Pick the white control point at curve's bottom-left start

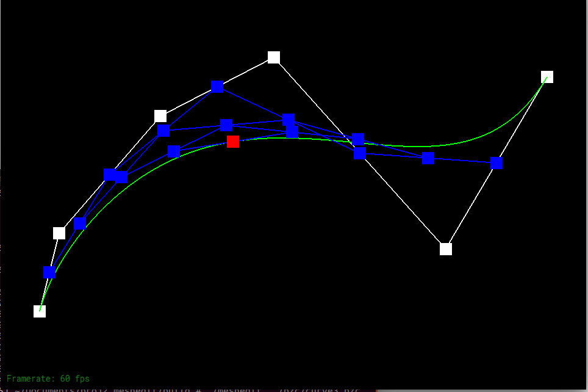pos(40,311)
